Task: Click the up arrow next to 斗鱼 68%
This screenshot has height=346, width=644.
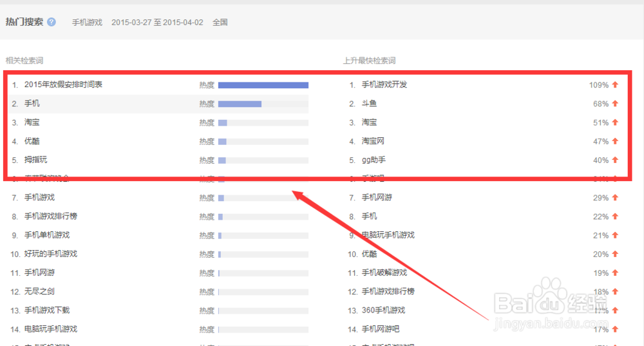Action: (615, 104)
